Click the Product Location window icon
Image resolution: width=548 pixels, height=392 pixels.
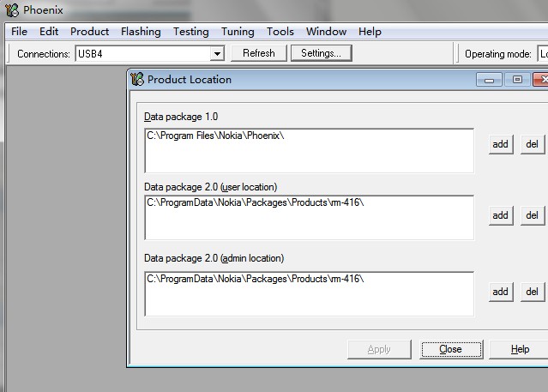pos(137,79)
